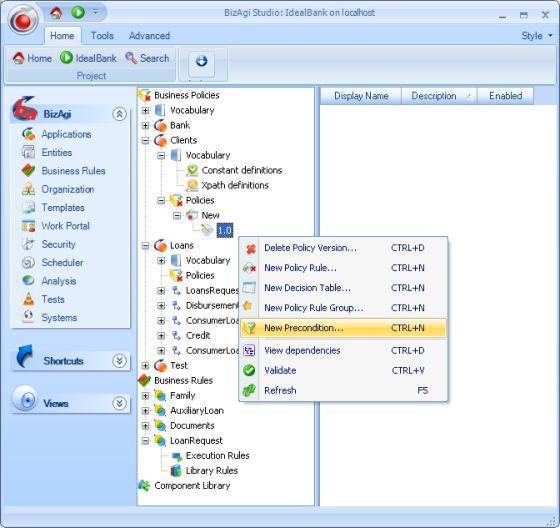
Task: Open the Scheduler module icon
Action: click(29, 263)
